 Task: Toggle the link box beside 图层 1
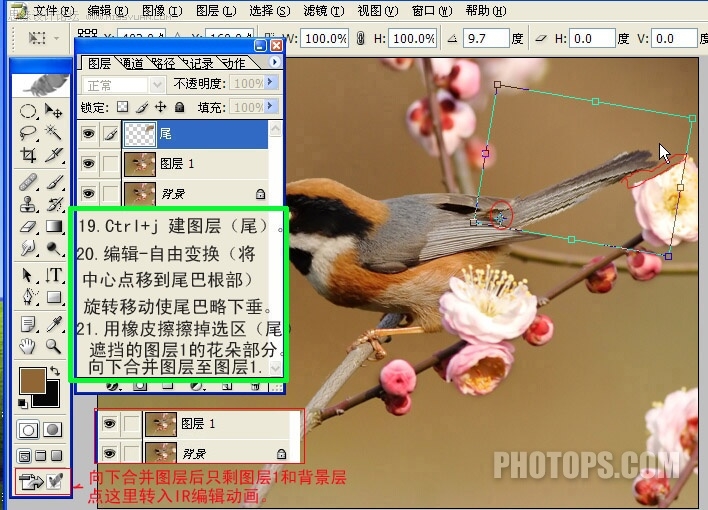(110, 164)
